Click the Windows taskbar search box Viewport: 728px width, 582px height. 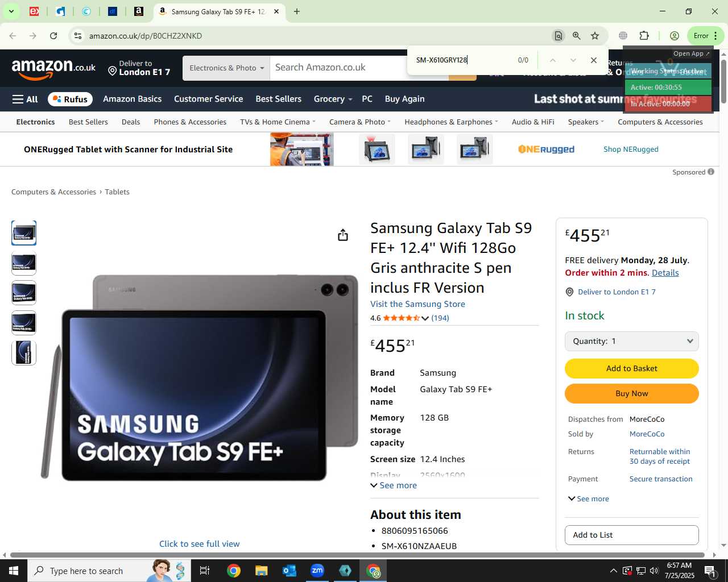[x=109, y=571]
